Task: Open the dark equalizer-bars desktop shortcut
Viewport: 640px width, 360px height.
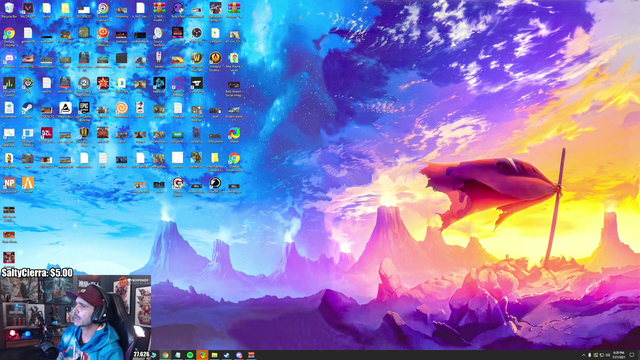Action: (x=9, y=83)
